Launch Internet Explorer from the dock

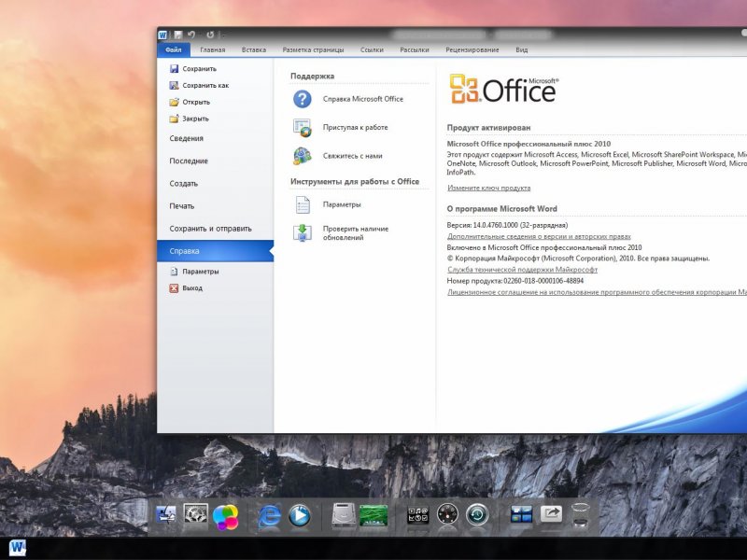[269, 516]
